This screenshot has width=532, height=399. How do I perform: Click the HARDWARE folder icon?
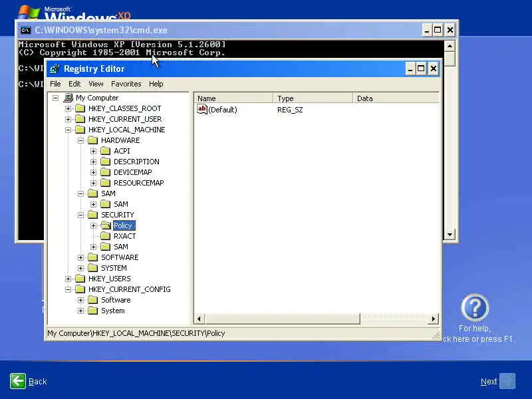93,140
